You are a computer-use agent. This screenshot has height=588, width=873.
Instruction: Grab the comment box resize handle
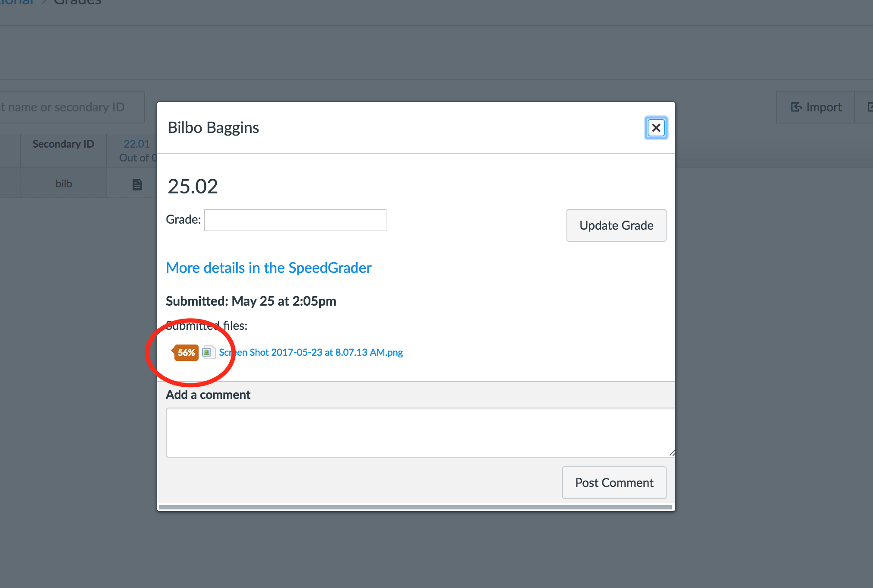(x=672, y=452)
